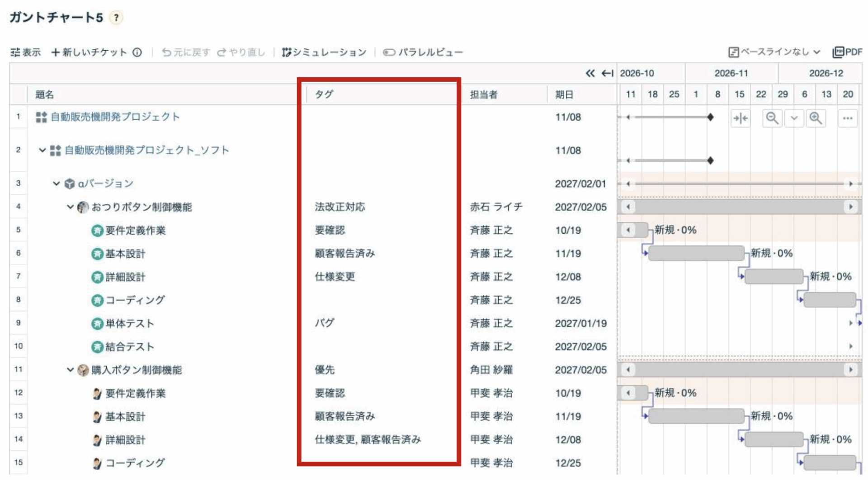Click the バグ tag cell

325,323
